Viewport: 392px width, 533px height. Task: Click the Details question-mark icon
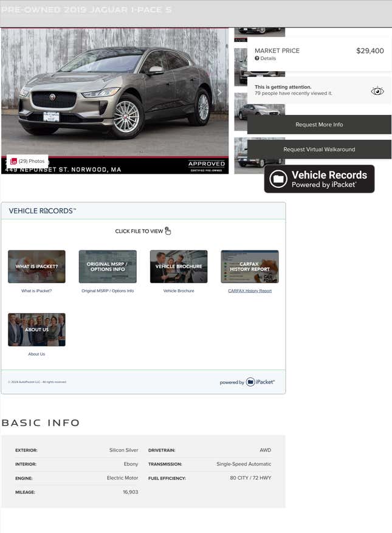pos(257,58)
